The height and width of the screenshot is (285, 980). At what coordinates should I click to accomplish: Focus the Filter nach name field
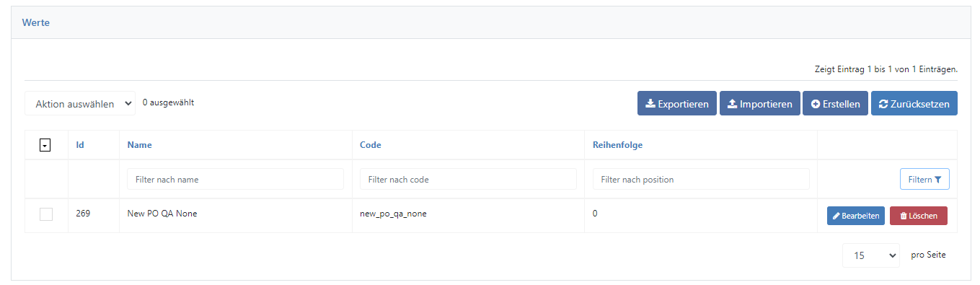[235, 179]
